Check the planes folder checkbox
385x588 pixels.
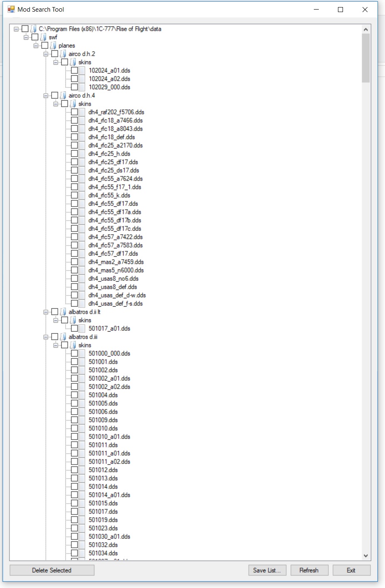45,45
